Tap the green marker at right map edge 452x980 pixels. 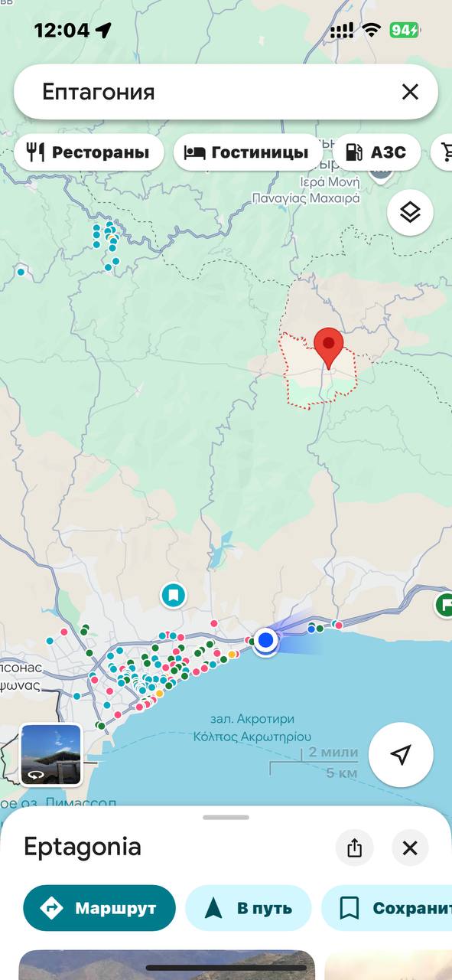(x=444, y=605)
